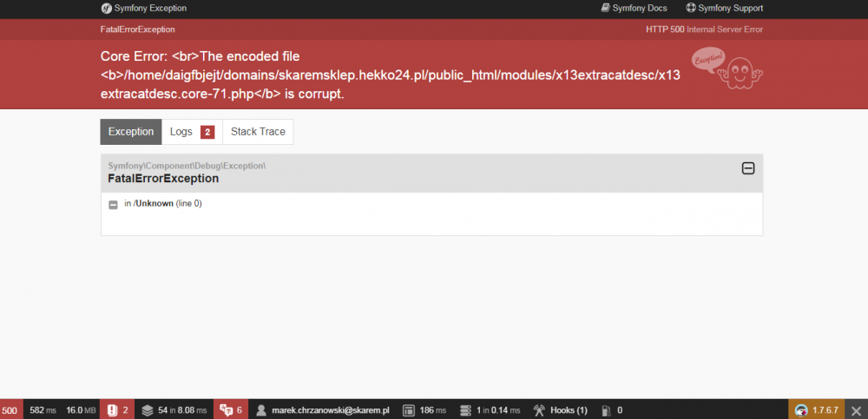This screenshot has height=419, width=868.
Task: Open the 582 ms request time panel
Action: [42, 410]
